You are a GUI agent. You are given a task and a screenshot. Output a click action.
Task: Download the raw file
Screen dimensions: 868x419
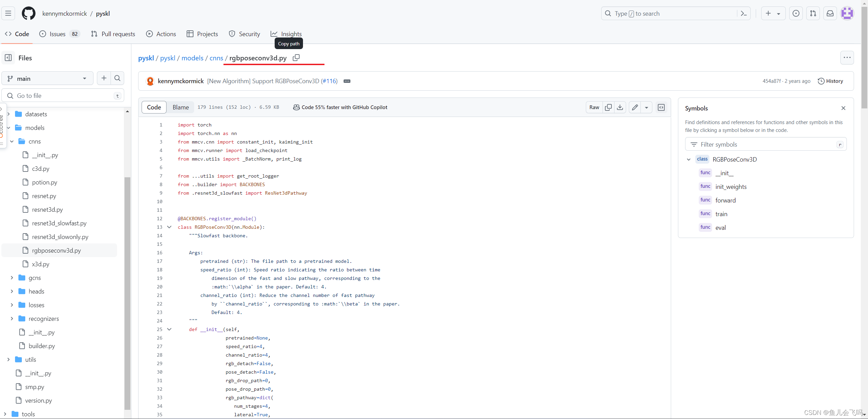click(x=620, y=107)
